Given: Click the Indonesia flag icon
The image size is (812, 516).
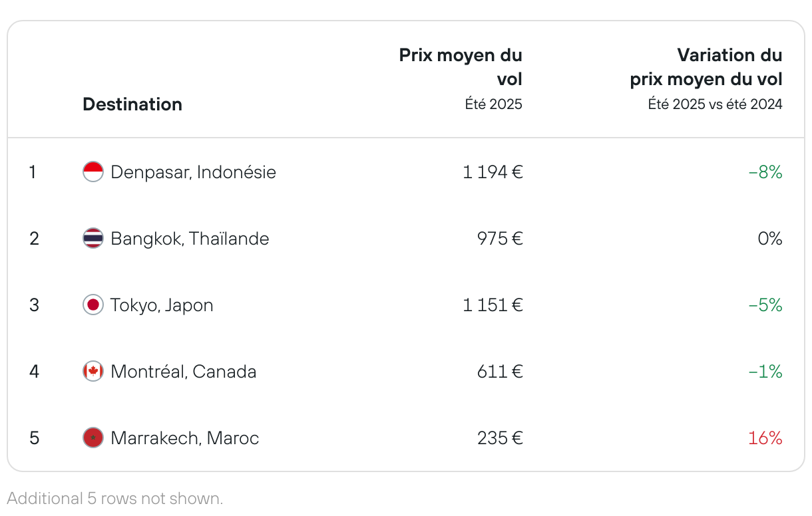Looking at the screenshot, I should click(x=93, y=172).
